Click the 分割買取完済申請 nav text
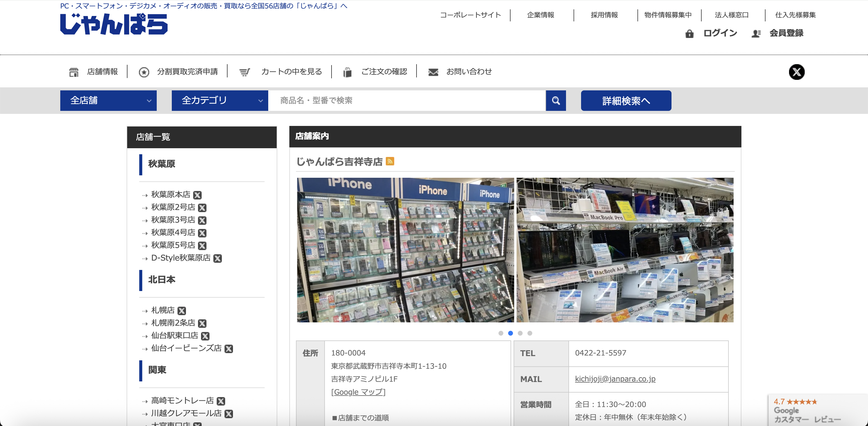868x426 pixels. tap(187, 71)
